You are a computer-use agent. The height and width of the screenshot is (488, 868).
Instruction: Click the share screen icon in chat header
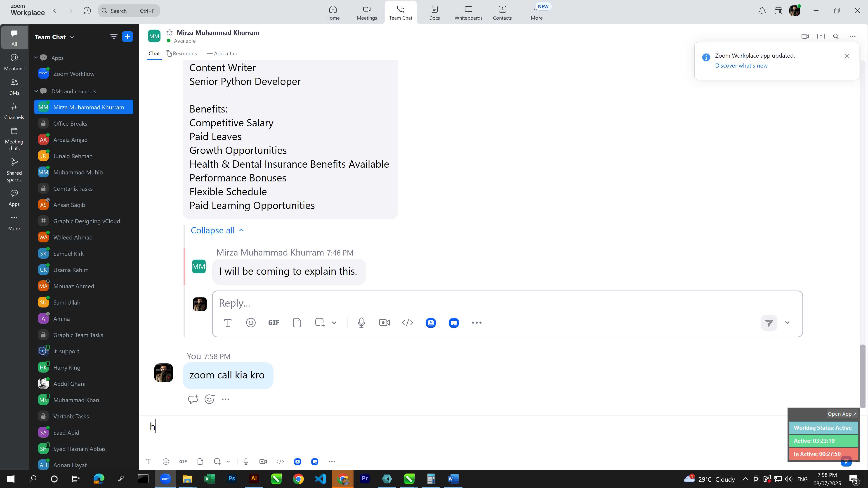coord(821,36)
